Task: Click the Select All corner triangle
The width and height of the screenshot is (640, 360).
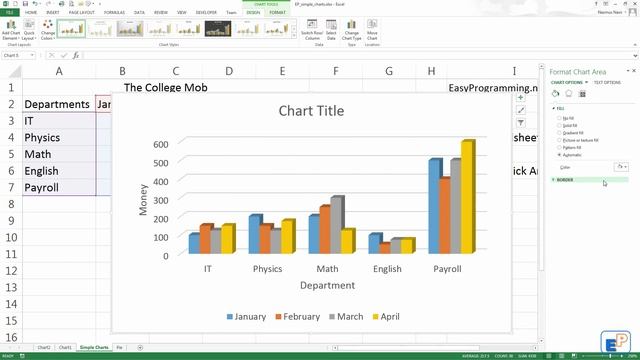Action: (15, 72)
